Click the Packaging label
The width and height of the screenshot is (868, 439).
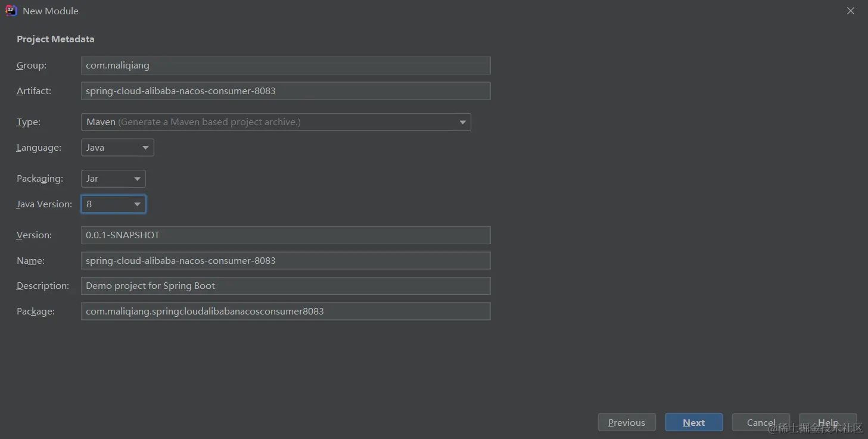pos(39,179)
